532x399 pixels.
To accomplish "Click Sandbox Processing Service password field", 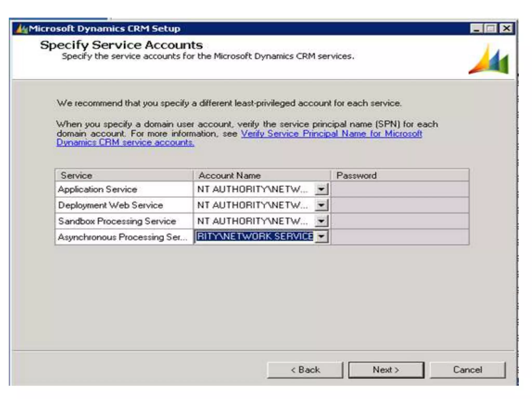I will tap(400, 221).
